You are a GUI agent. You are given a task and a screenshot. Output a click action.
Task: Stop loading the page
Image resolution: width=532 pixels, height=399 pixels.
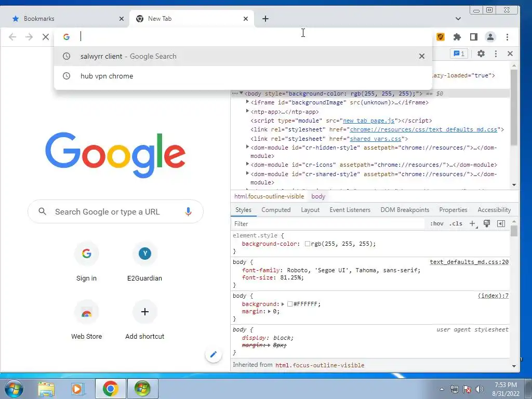(x=46, y=37)
